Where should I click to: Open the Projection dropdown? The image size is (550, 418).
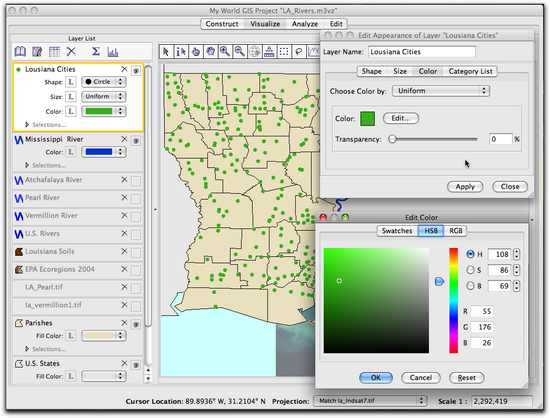(x=370, y=400)
